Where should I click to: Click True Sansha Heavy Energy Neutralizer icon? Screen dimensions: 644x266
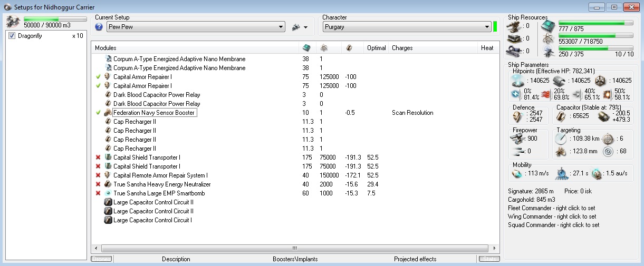point(108,184)
